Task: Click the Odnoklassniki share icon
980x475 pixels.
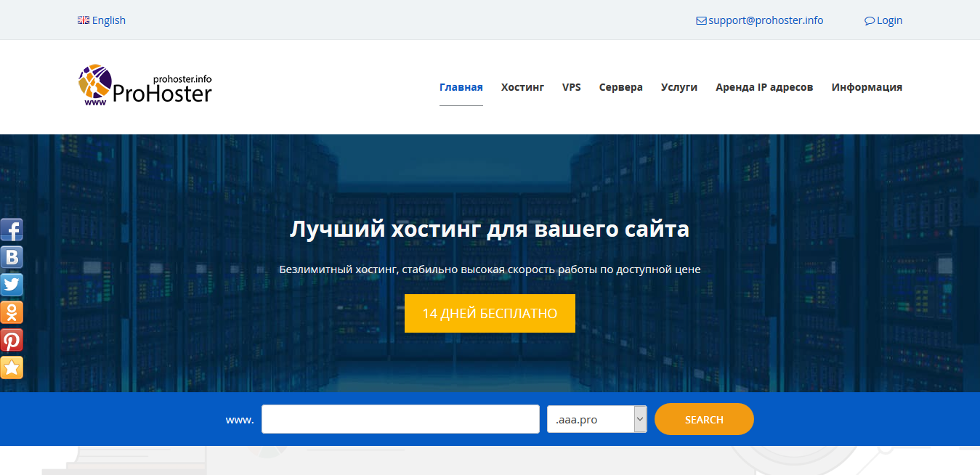Action: pyautogui.click(x=12, y=312)
